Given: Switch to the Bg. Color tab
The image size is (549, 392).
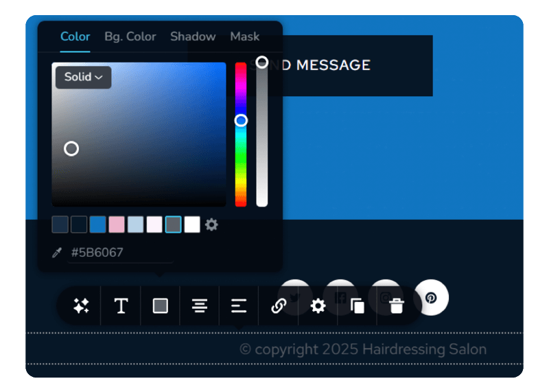Looking at the screenshot, I should click(130, 36).
